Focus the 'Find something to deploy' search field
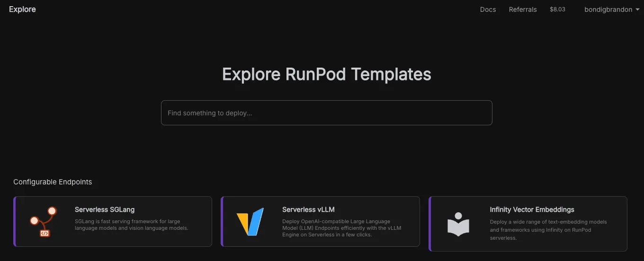This screenshot has width=644, height=261. pos(327,113)
